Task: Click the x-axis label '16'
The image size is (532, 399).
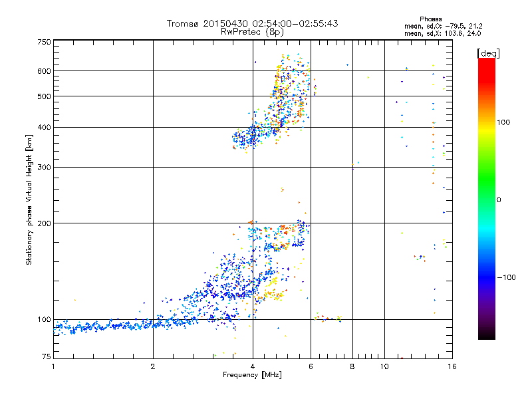Action: (452, 366)
